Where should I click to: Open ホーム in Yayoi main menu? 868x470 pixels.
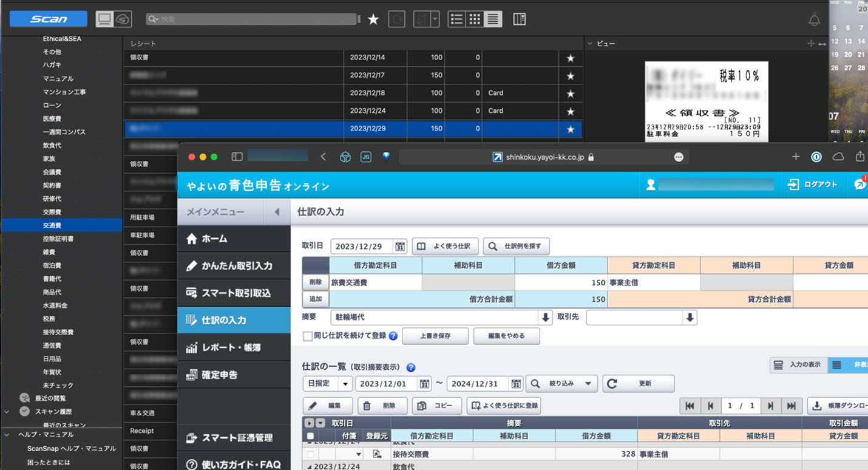pos(234,239)
